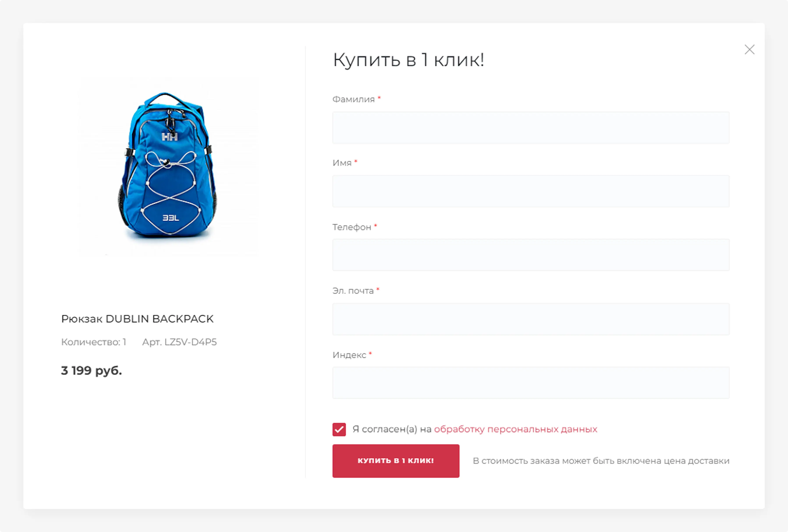Click the Телефон field label
Image resolution: width=788 pixels, height=532 pixels.
tap(352, 227)
